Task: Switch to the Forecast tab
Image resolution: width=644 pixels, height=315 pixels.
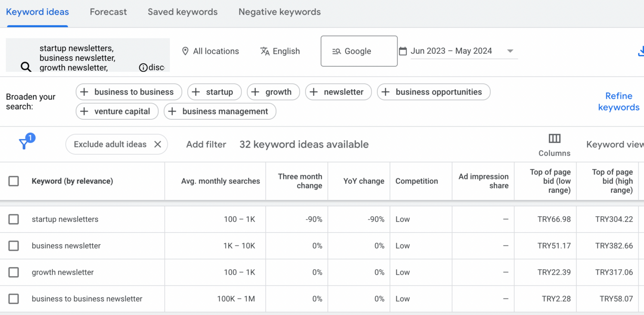Action: (x=108, y=12)
